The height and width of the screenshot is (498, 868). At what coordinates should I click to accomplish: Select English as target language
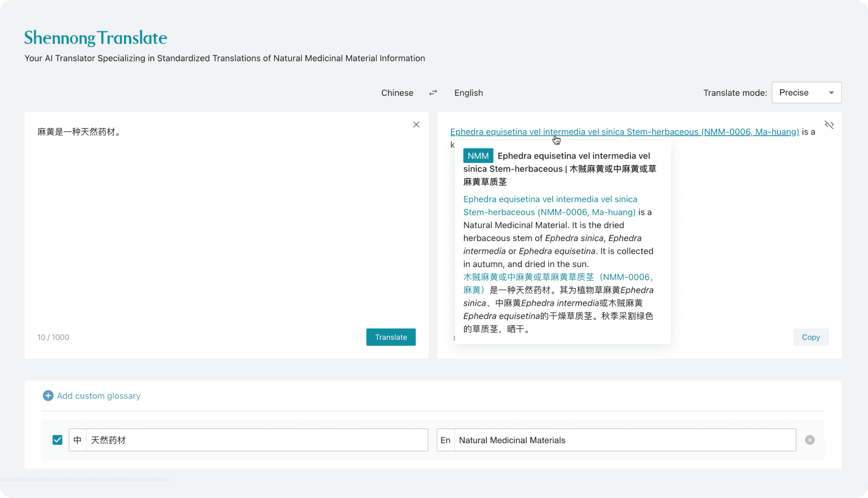pyautogui.click(x=468, y=93)
